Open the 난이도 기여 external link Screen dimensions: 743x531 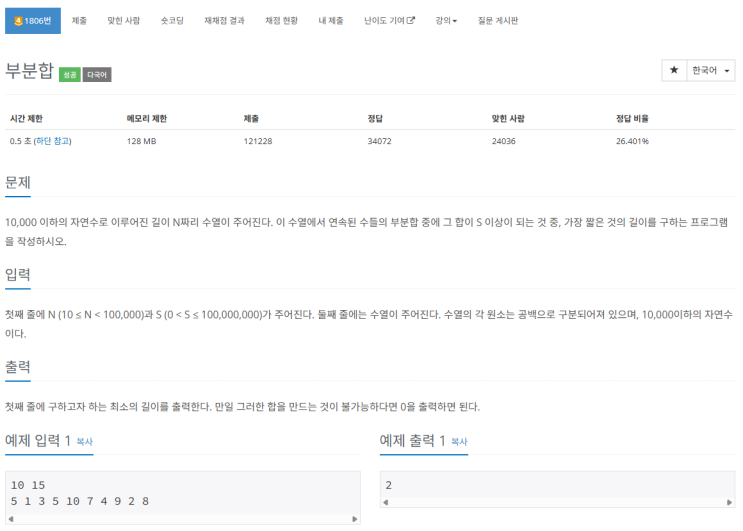pos(389,21)
